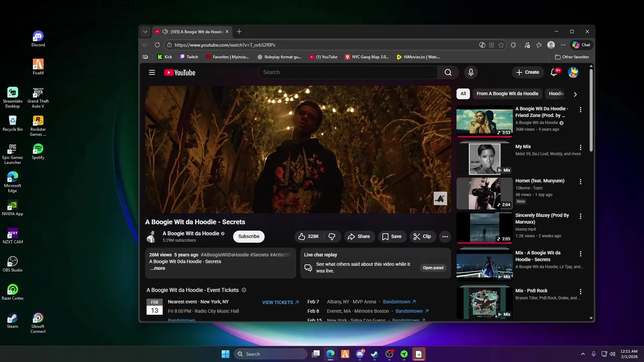Start voice search with the microphone

pyautogui.click(x=471, y=72)
